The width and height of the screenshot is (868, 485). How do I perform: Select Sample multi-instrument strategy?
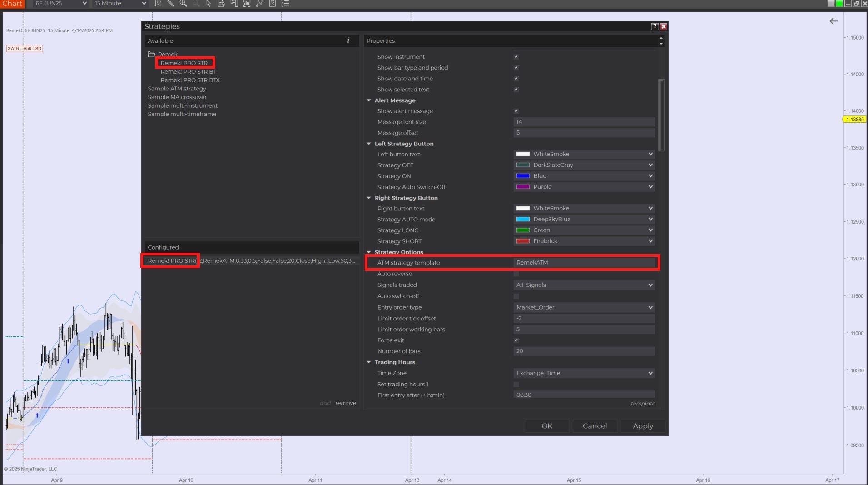pos(183,105)
